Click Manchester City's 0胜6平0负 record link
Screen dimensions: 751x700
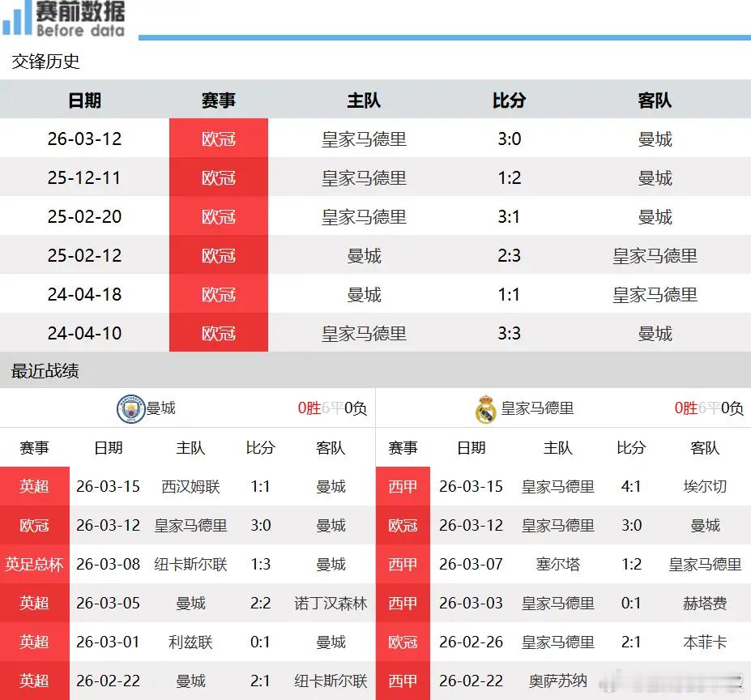[x=330, y=408]
